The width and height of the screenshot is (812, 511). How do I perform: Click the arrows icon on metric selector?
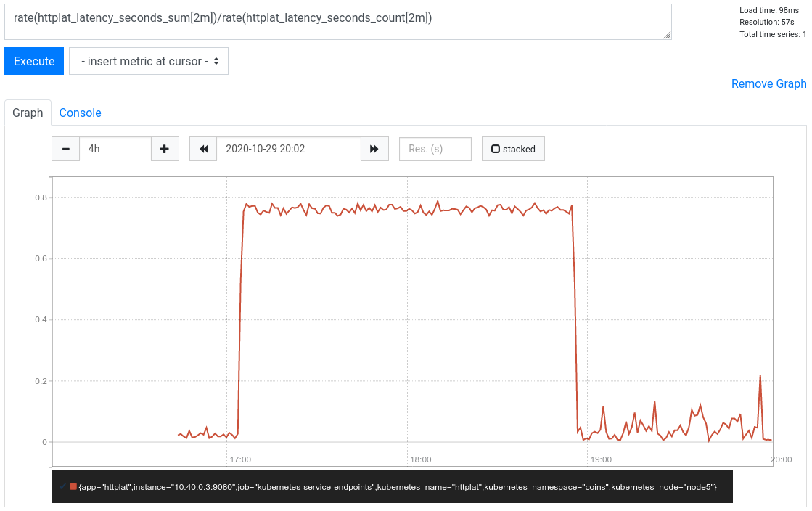pyautogui.click(x=216, y=61)
